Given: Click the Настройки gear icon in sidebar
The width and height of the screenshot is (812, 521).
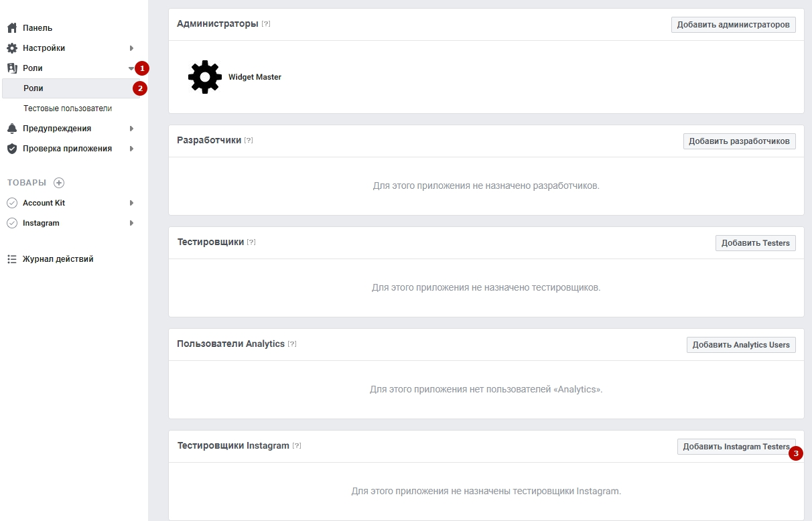Looking at the screenshot, I should (x=11, y=48).
